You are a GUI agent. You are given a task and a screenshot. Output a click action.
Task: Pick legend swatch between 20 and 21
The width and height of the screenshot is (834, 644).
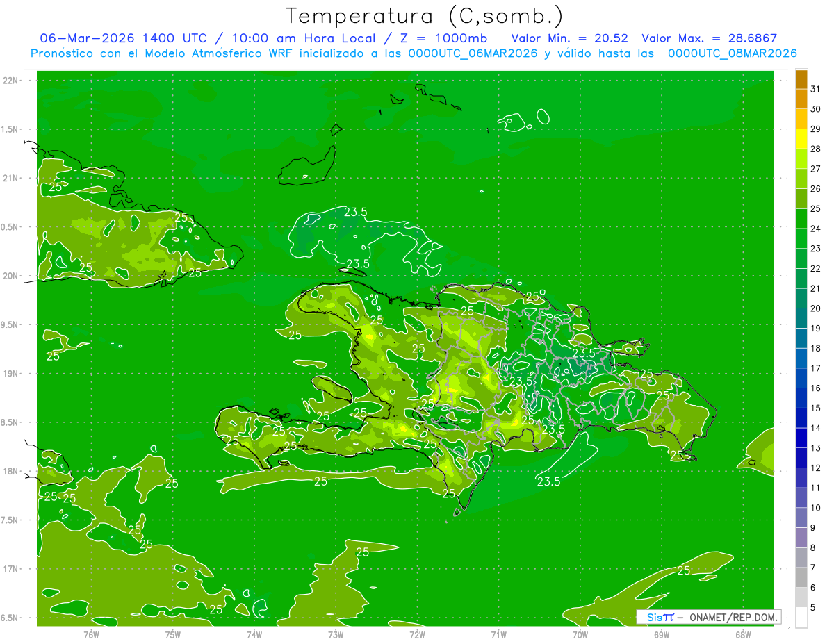coord(801,298)
